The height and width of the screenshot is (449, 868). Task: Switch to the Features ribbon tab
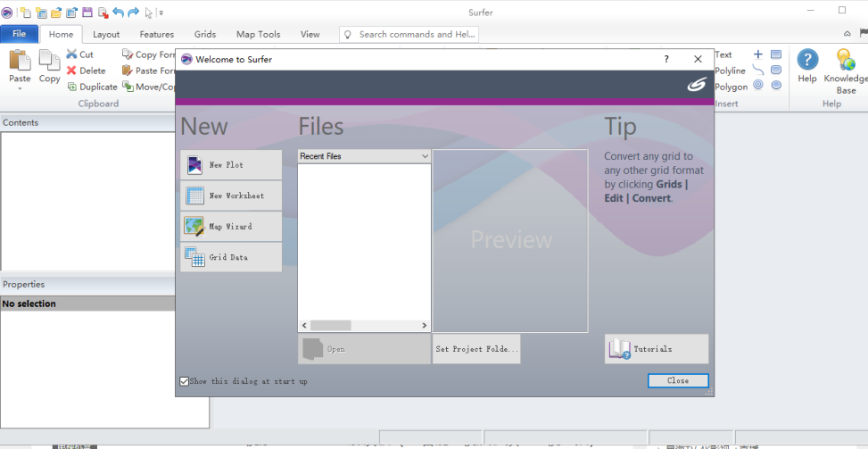(x=157, y=34)
